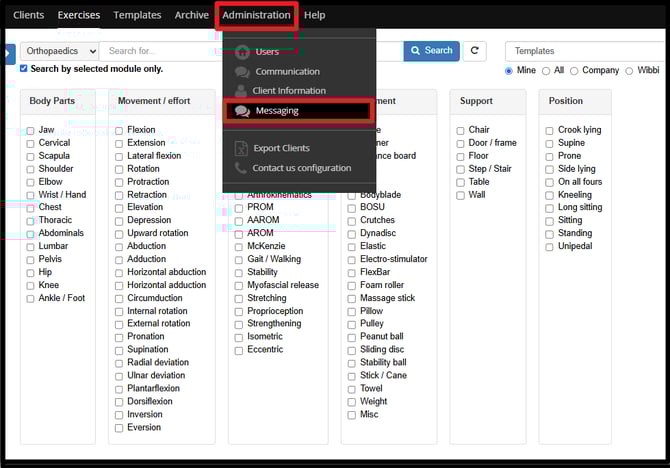670x468 pixels.
Task: Click the Communication speech bubble icon
Action: coord(241,72)
